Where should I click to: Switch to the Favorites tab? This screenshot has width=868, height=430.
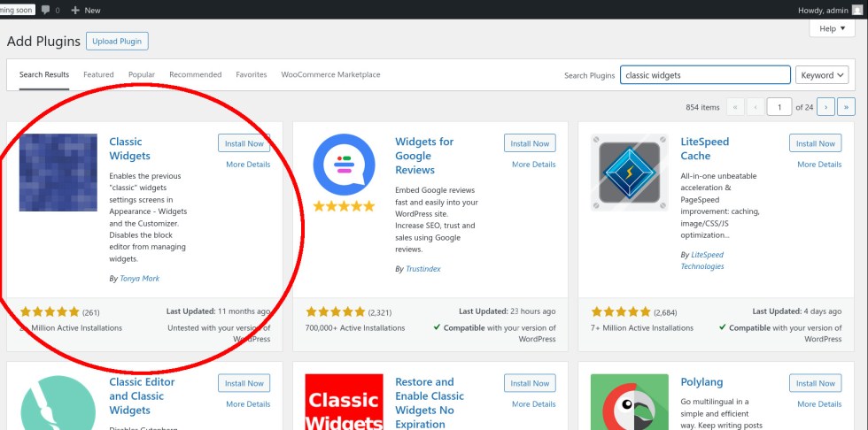pyautogui.click(x=252, y=74)
